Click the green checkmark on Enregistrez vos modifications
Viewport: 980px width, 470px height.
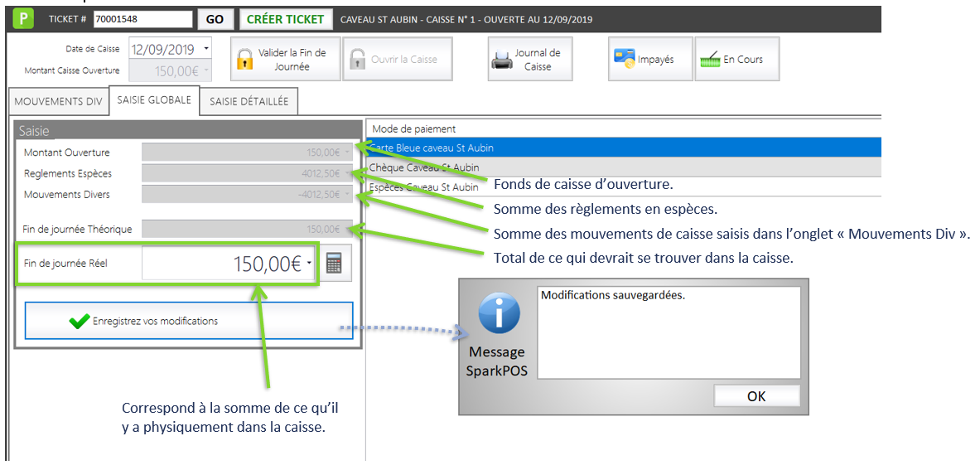click(80, 321)
